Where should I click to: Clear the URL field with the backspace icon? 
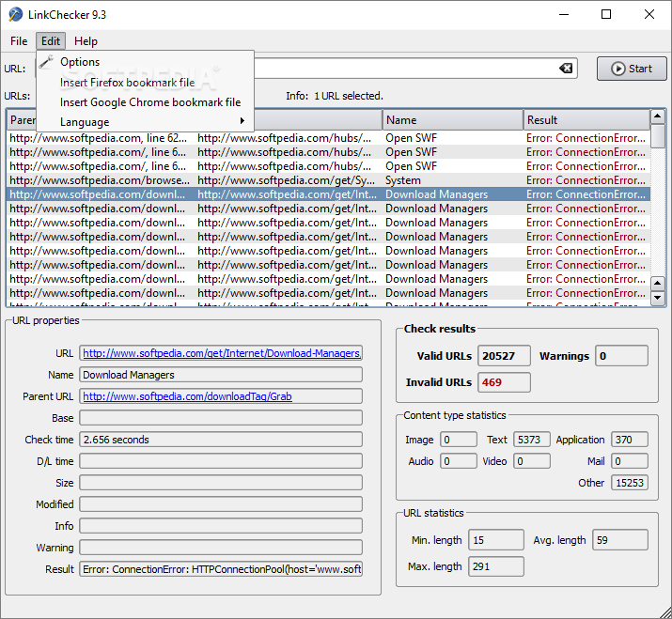tap(566, 69)
